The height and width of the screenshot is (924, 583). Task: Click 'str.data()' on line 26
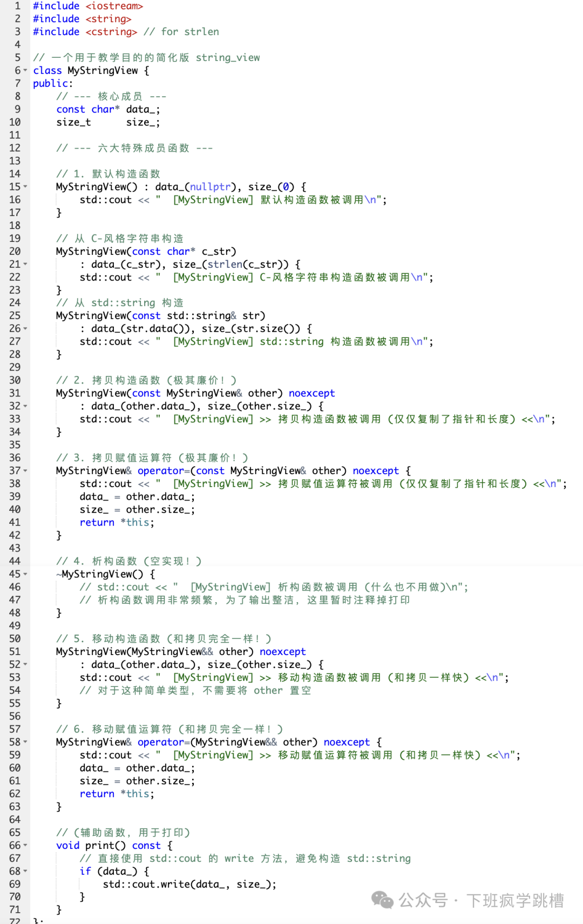[155, 329]
